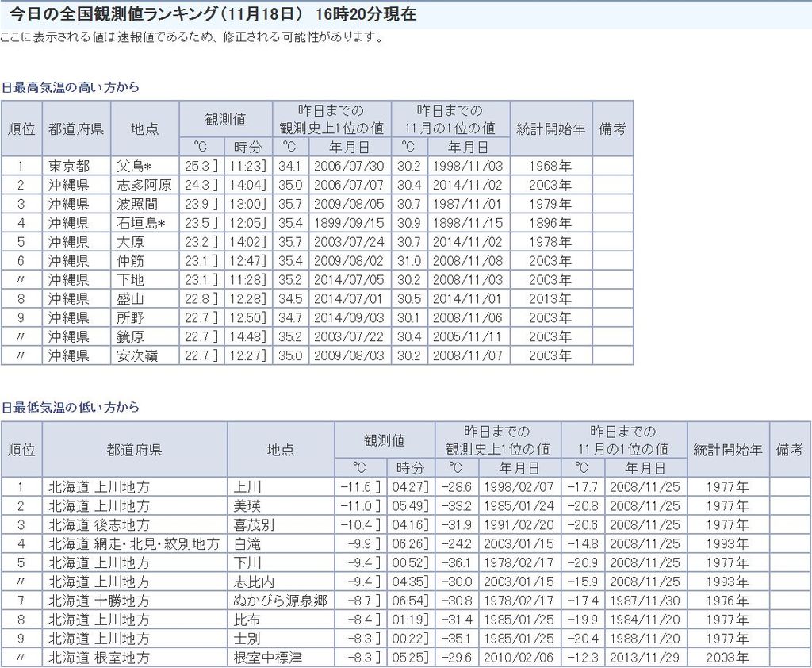The image size is (812, 668).
Task: Click the 備考 header in the low table
Action: pyautogui.click(x=790, y=449)
